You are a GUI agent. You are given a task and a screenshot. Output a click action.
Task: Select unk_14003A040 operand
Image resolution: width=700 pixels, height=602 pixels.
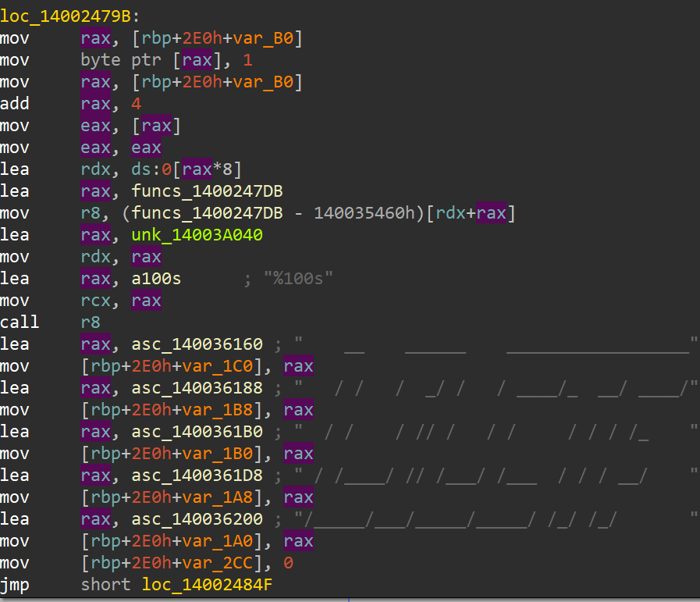point(197,235)
